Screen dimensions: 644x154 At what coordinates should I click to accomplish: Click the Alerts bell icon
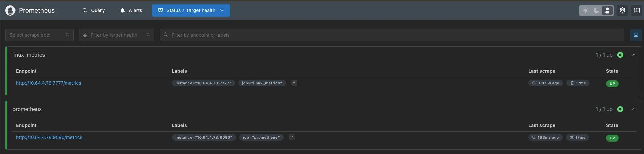(x=123, y=10)
